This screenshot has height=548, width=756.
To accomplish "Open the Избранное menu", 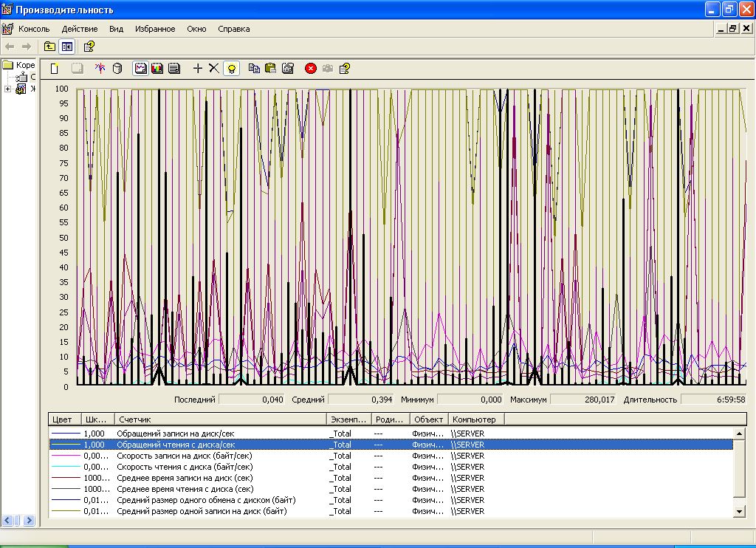I will [155, 29].
